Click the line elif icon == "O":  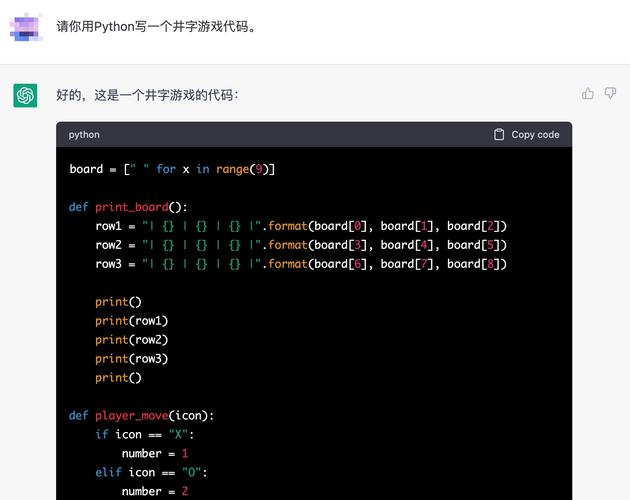tap(151, 473)
